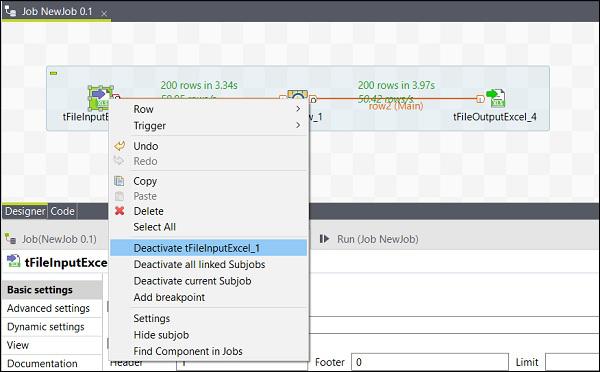This screenshot has height=372, width=600.
Task: Choose Deactivate current Subjob
Action: pyautogui.click(x=209, y=281)
